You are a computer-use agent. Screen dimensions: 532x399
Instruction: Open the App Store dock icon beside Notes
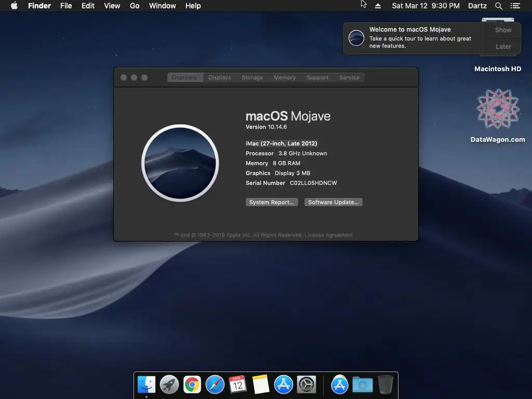284,384
